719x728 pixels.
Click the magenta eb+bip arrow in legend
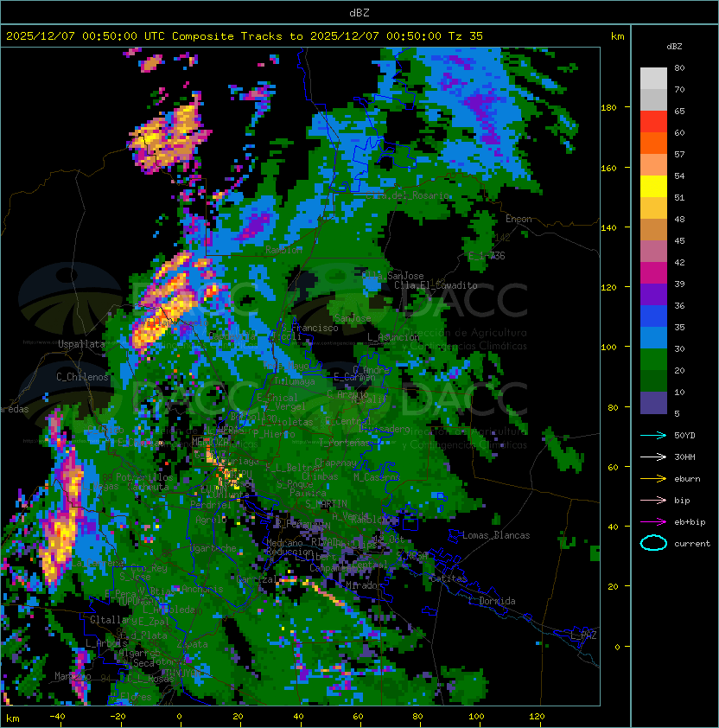tap(653, 522)
